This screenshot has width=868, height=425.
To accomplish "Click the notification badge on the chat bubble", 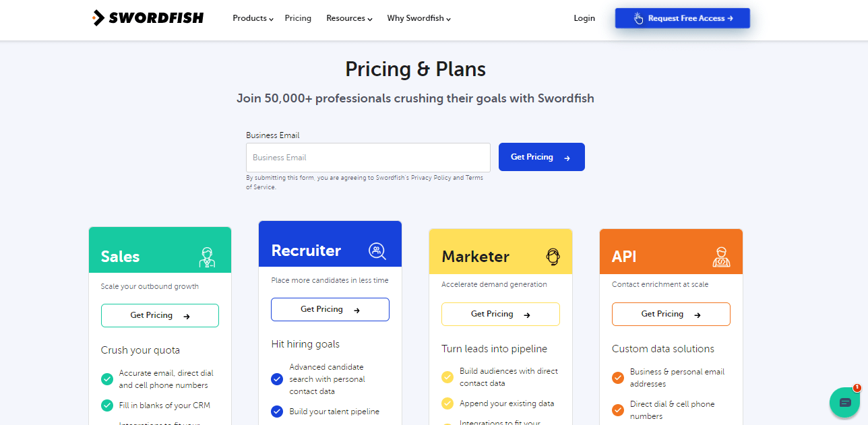I will 857,389.
